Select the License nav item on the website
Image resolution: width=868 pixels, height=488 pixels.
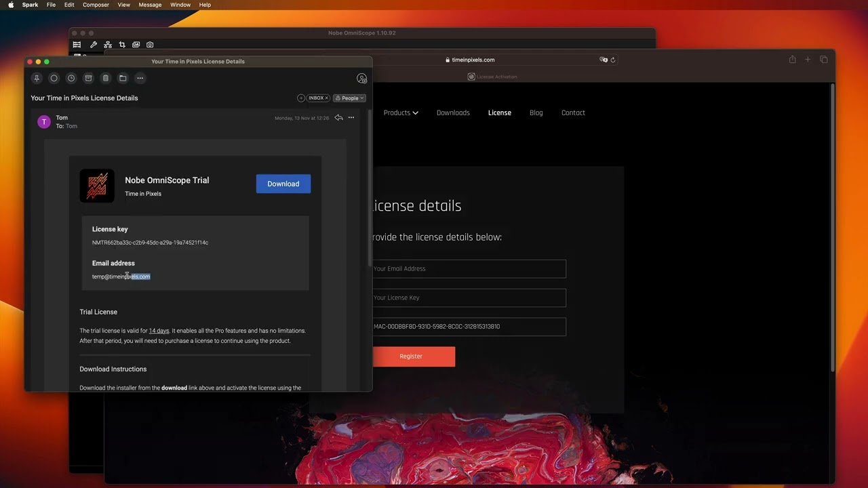tap(500, 113)
